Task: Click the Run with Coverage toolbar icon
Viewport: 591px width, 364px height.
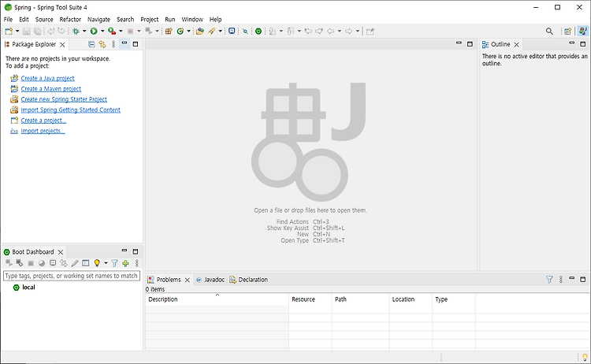Action: point(112,32)
